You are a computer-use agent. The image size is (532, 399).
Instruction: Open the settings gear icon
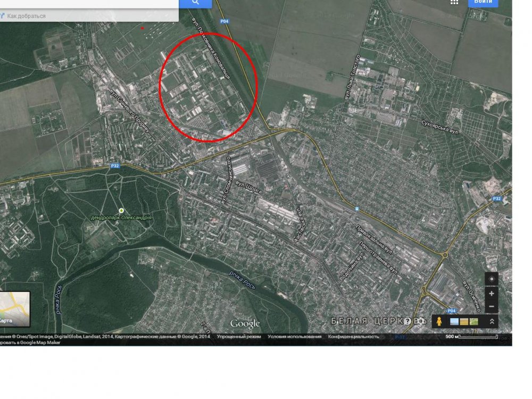tap(421, 321)
